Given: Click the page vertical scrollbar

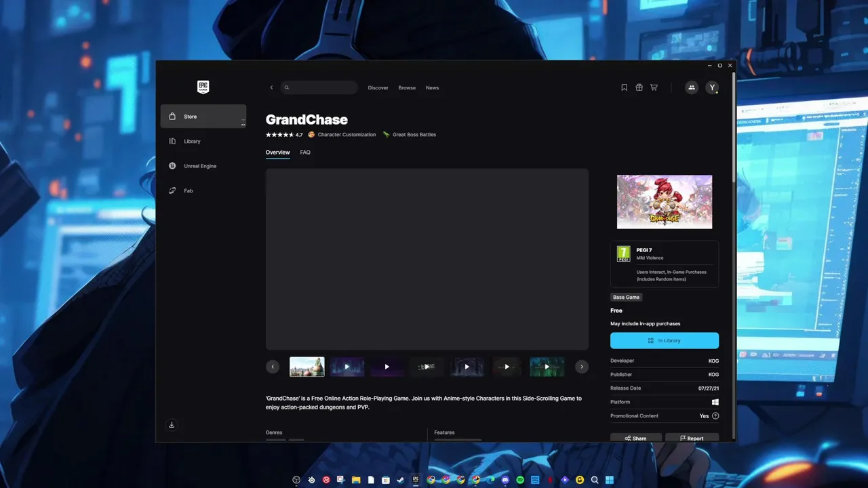Looking at the screenshot, I should pyautogui.click(x=732, y=126).
